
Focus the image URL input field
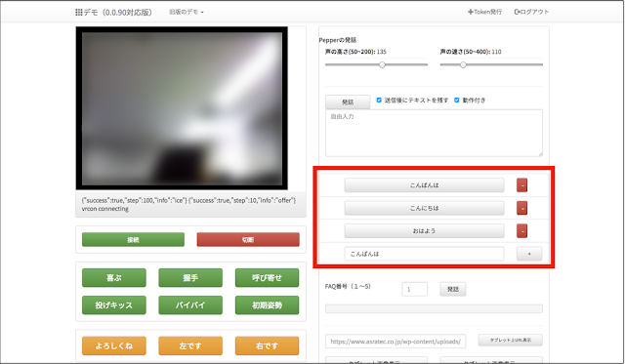point(396,342)
